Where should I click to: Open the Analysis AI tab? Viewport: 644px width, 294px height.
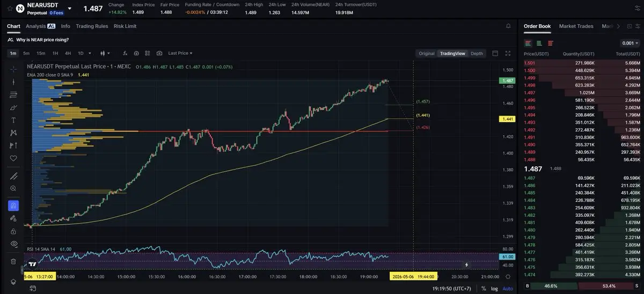tap(40, 26)
